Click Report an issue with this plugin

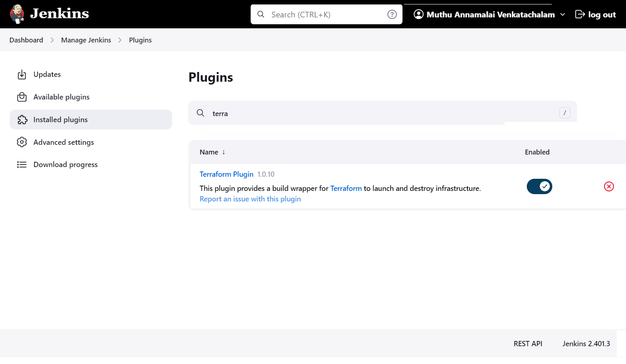point(250,199)
